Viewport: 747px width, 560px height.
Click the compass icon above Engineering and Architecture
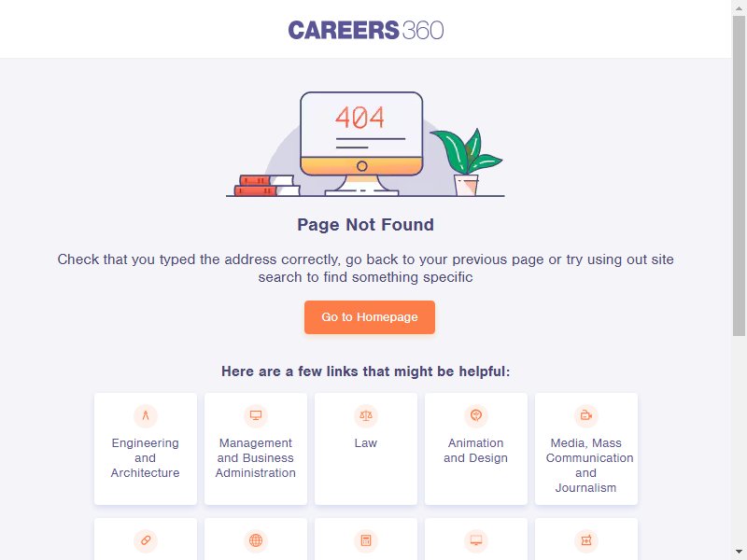[x=146, y=415]
